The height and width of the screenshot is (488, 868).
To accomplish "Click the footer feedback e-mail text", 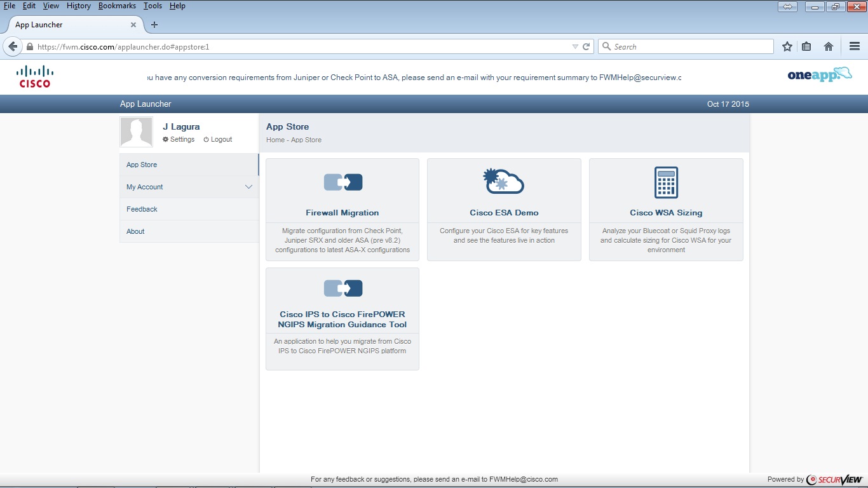I will tap(434, 480).
